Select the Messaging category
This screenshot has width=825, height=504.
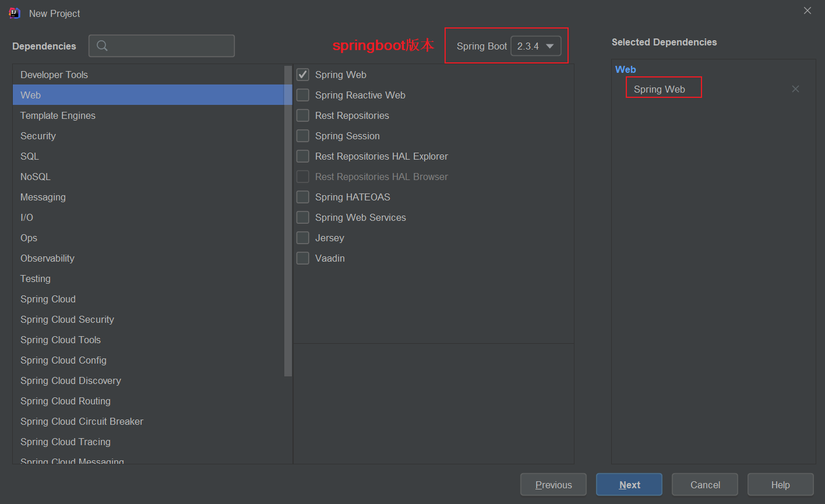click(149, 197)
